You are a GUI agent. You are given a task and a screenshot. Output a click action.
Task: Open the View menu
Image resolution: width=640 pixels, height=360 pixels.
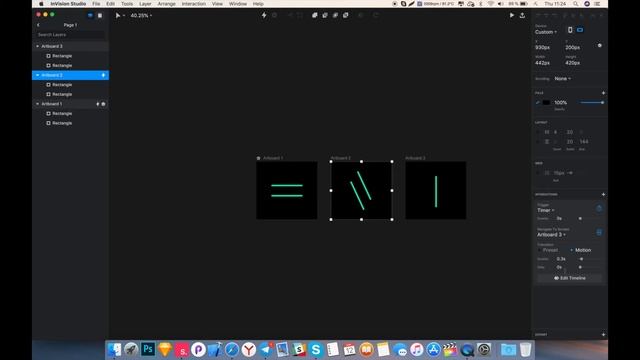[x=217, y=4]
